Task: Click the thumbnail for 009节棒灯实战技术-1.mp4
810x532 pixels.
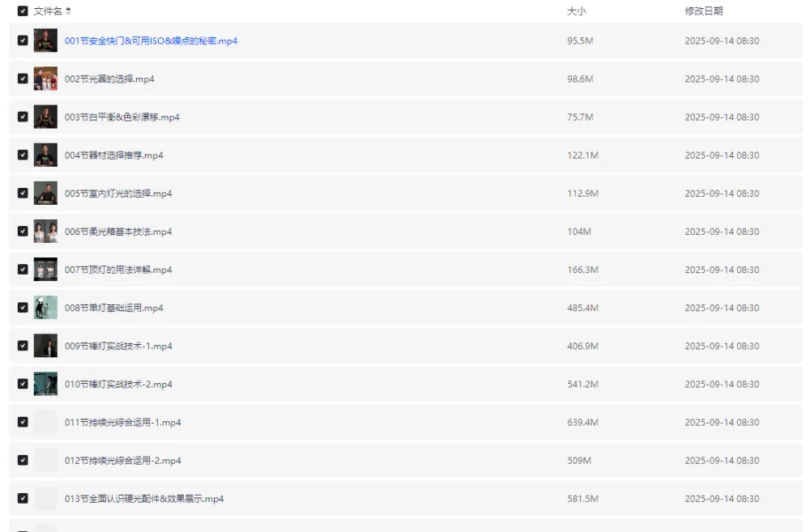Action: point(45,346)
